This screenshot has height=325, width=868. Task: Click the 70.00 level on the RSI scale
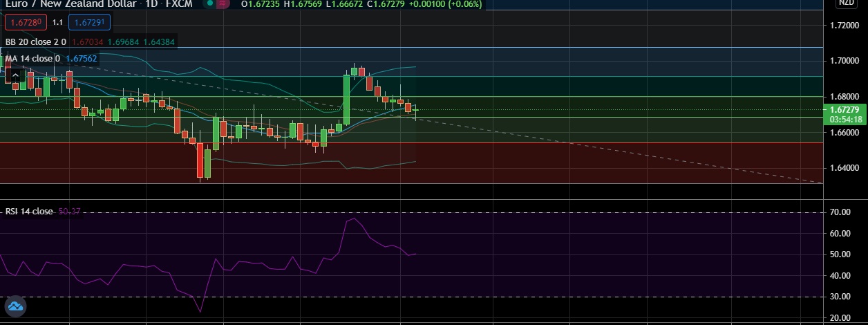tap(840, 212)
